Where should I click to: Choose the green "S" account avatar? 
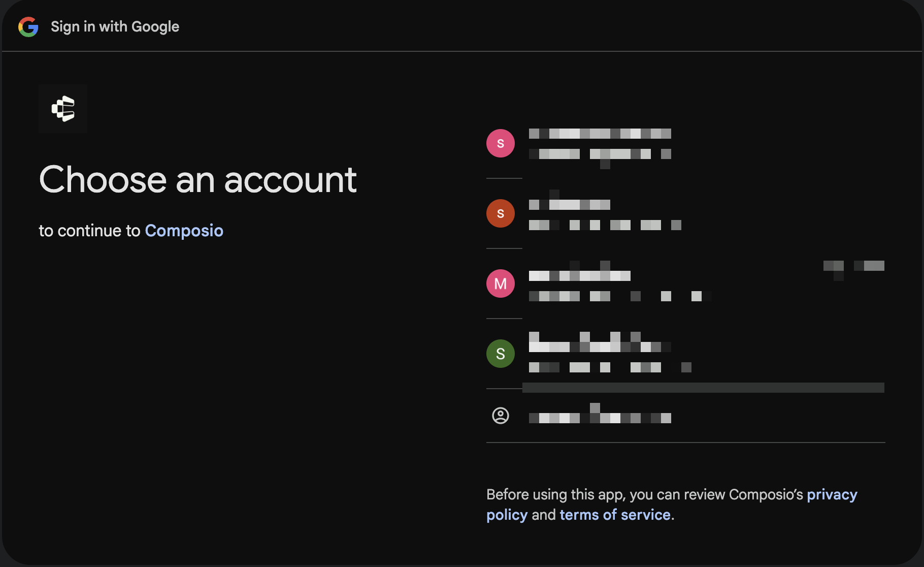click(x=501, y=354)
